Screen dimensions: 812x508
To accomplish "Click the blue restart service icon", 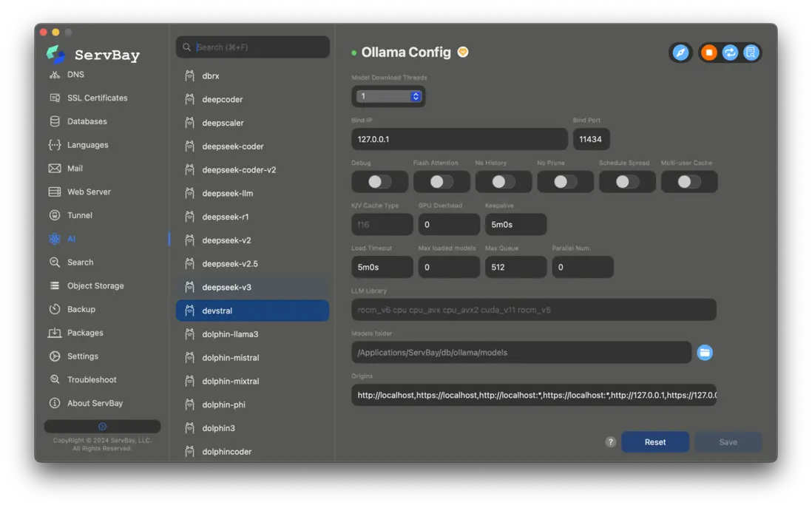I will 730,53.
